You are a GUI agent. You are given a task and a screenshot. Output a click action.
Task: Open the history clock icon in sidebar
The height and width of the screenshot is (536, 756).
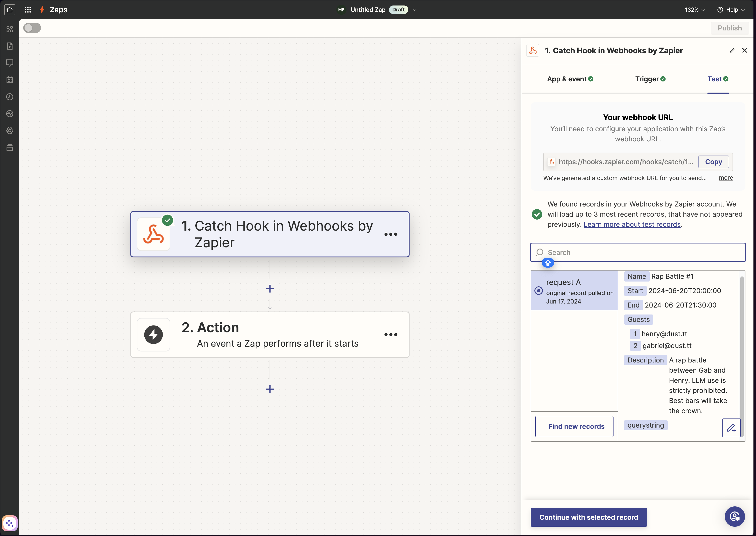tap(10, 97)
